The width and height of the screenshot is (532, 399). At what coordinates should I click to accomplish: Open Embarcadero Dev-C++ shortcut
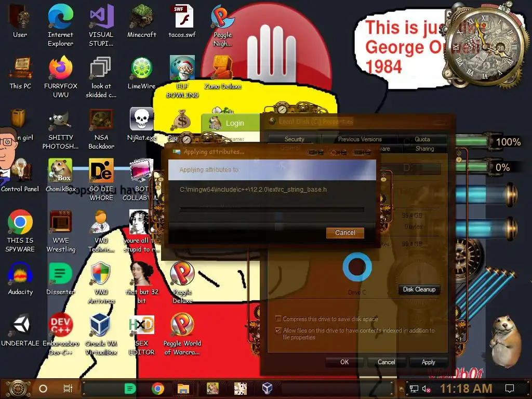click(60, 334)
